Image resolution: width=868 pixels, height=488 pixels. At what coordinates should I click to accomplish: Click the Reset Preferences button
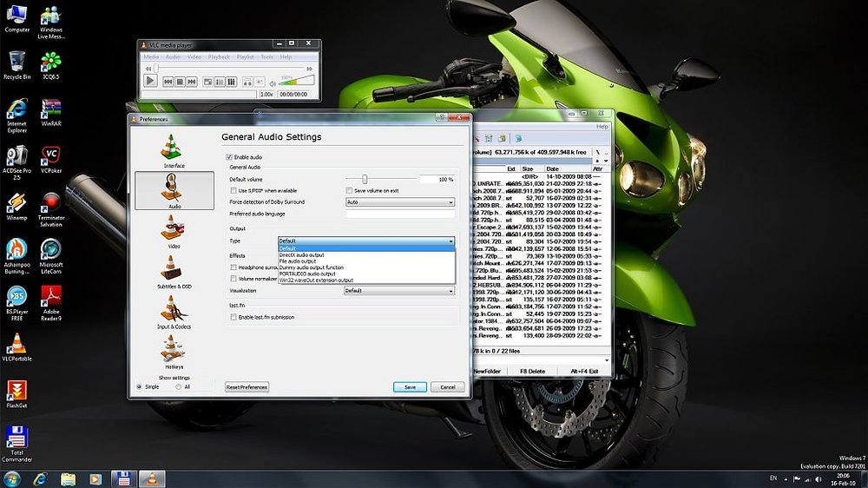coord(247,387)
